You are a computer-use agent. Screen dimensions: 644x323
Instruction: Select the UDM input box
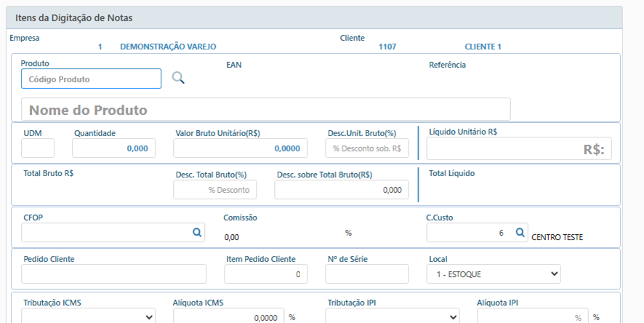[x=38, y=148]
